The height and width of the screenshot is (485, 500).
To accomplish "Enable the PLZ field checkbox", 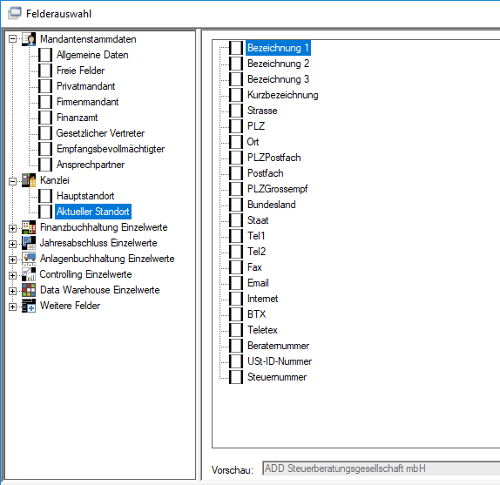I will [236, 126].
